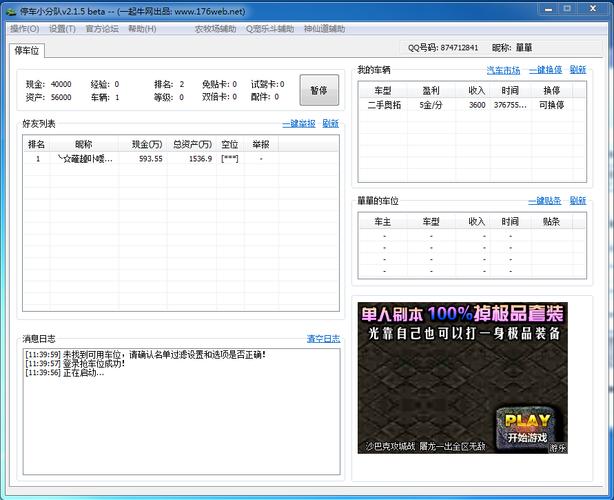
Task: Switch to the 停车位 tab
Action: tap(28, 49)
